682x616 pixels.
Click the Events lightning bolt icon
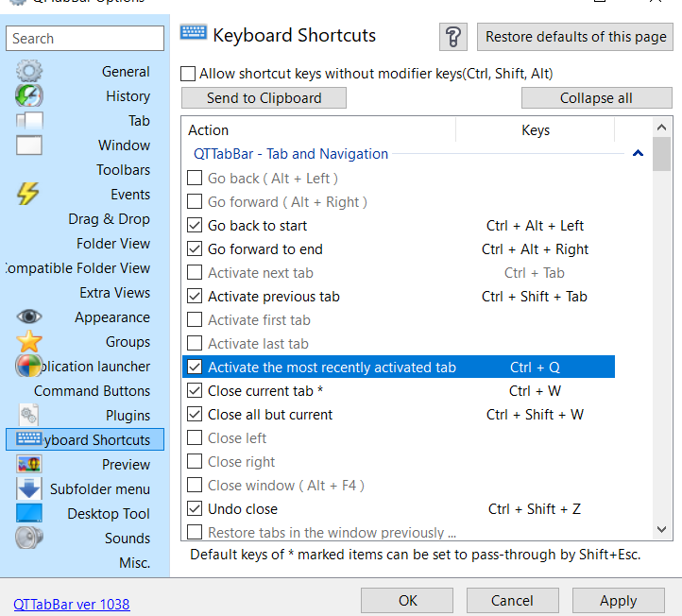pyautogui.click(x=28, y=194)
